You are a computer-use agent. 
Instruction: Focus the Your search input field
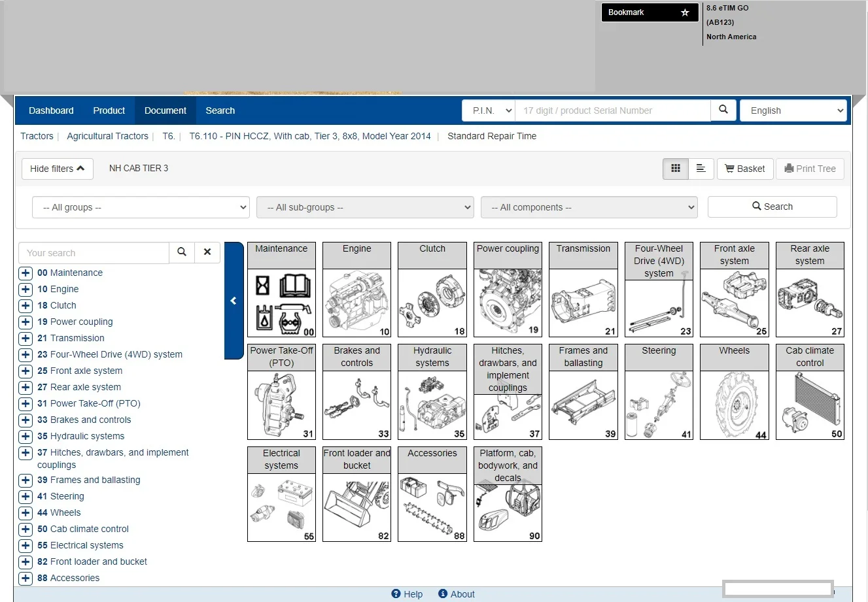coord(94,253)
